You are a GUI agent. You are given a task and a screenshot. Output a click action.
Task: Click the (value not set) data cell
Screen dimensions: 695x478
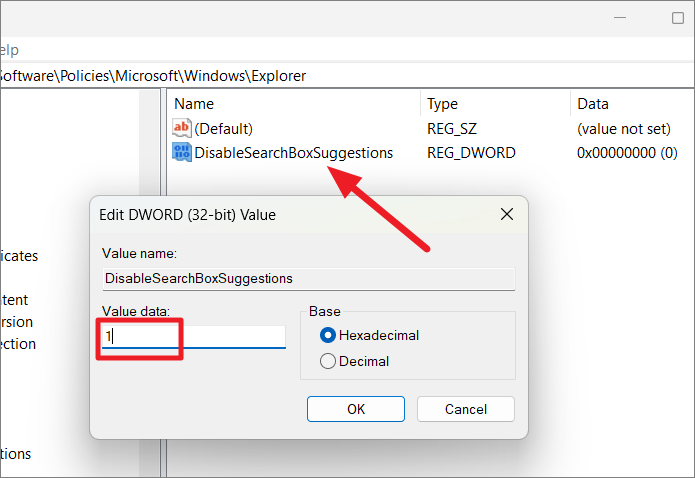624,129
